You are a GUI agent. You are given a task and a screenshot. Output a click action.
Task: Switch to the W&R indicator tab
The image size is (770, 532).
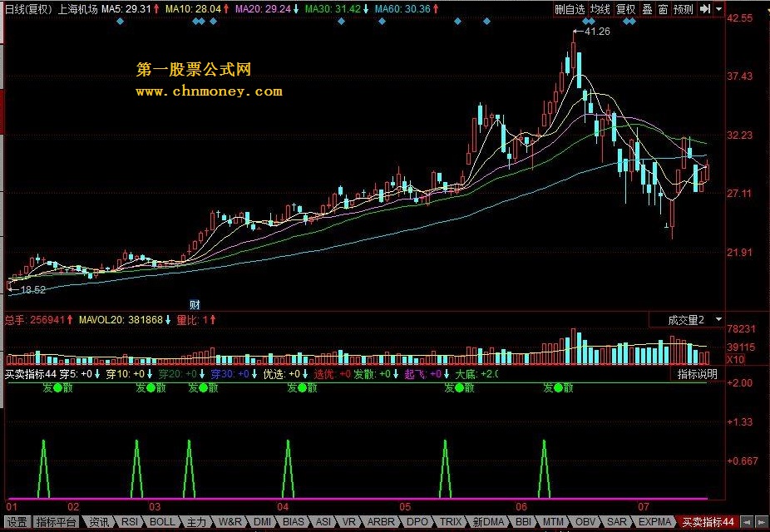point(230,522)
